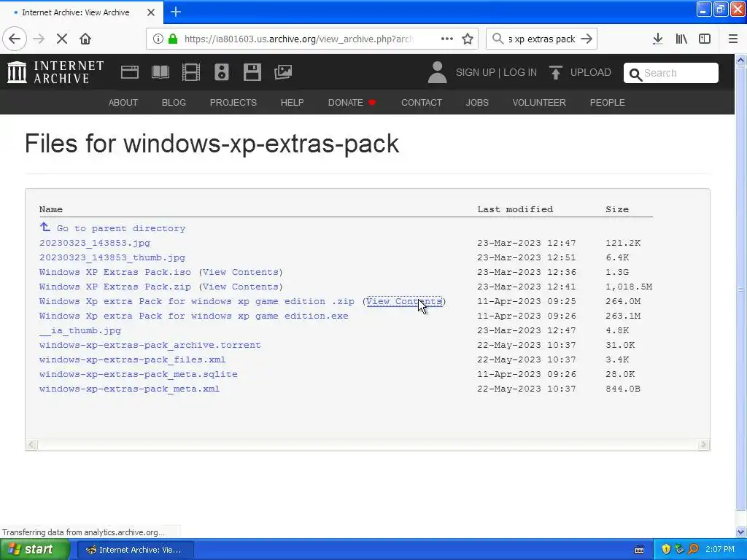This screenshot has height=560, width=747.
Task: Click the security shield tray icon
Action: 666,549
